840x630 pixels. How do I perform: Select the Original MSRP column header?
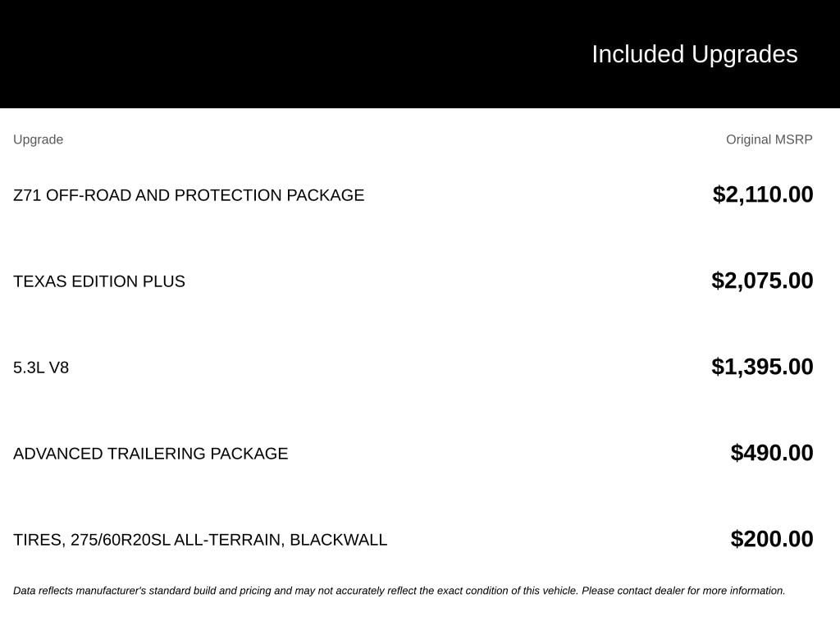coord(769,139)
